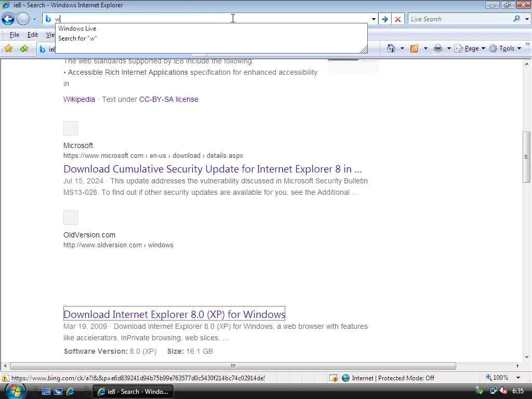Click the Bing icon in address bar
The height and width of the screenshot is (399, 532).
48,19
